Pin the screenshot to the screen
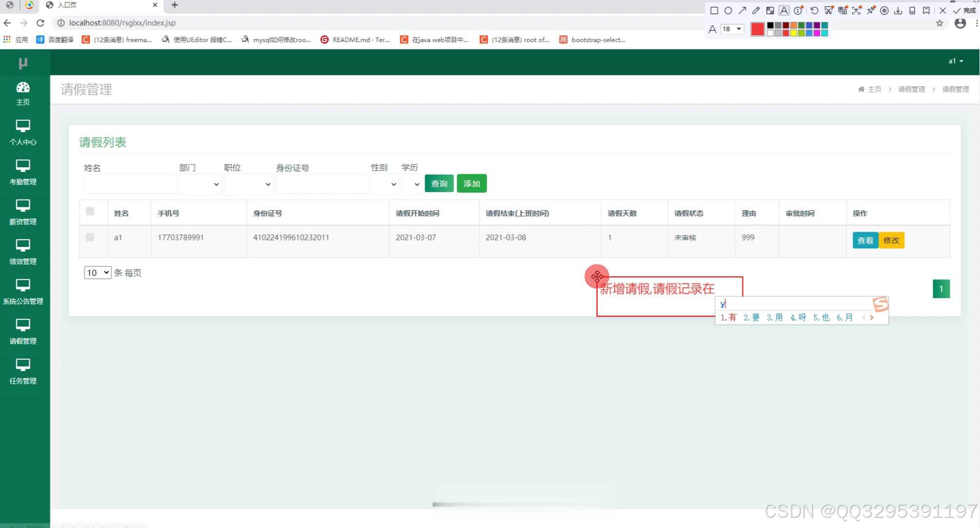 click(871, 10)
